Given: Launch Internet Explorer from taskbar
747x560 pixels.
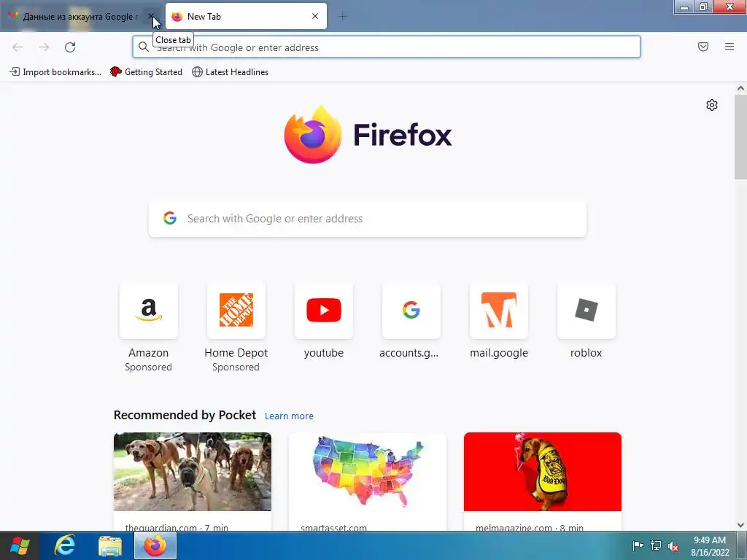Looking at the screenshot, I should (x=64, y=545).
